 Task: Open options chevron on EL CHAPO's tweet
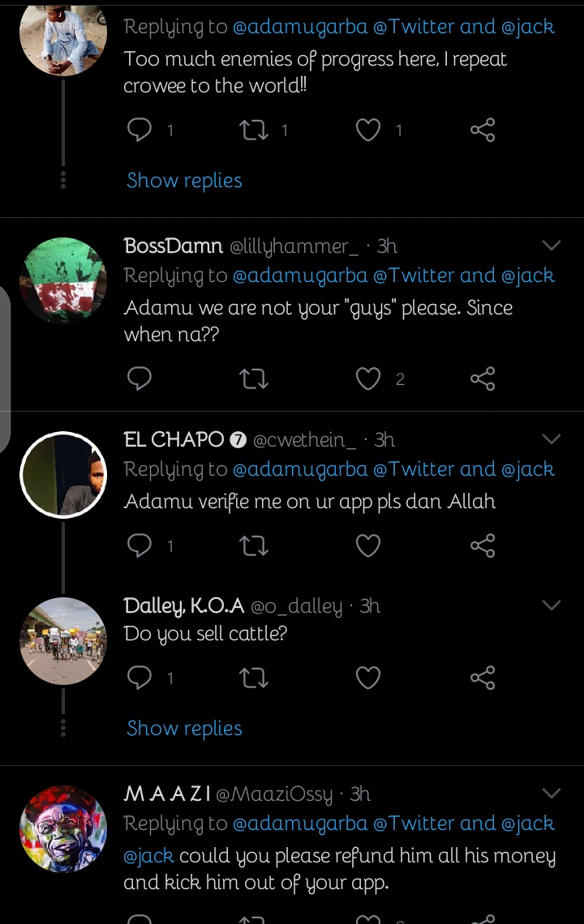(x=552, y=439)
